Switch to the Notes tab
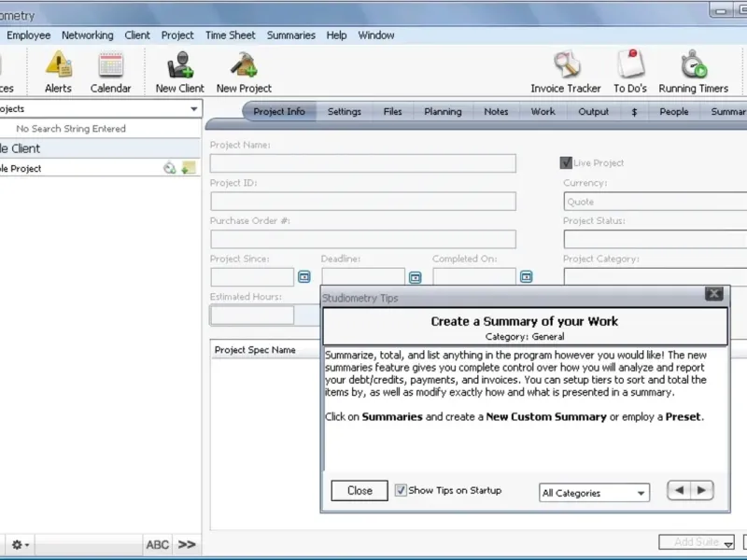The width and height of the screenshot is (747, 560). point(496,111)
